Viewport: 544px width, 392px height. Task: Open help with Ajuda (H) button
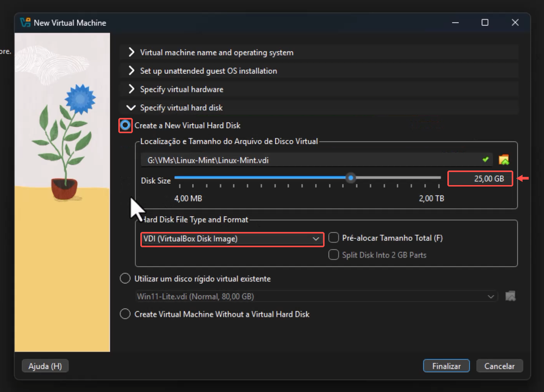[x=45, y=366]
